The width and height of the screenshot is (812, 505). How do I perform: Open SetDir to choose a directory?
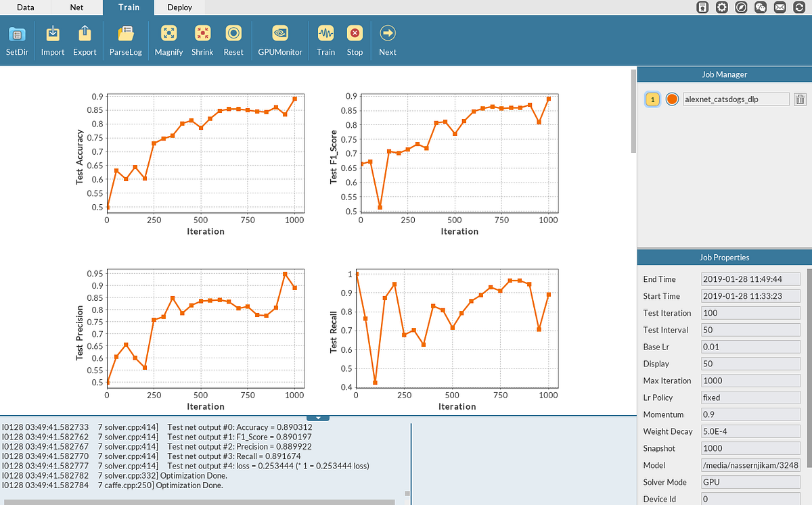[x=17, y=39]
